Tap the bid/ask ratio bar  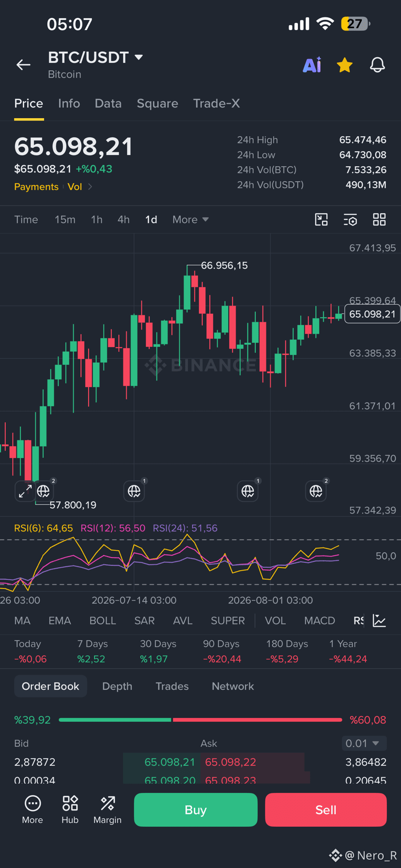click(200, 720)
